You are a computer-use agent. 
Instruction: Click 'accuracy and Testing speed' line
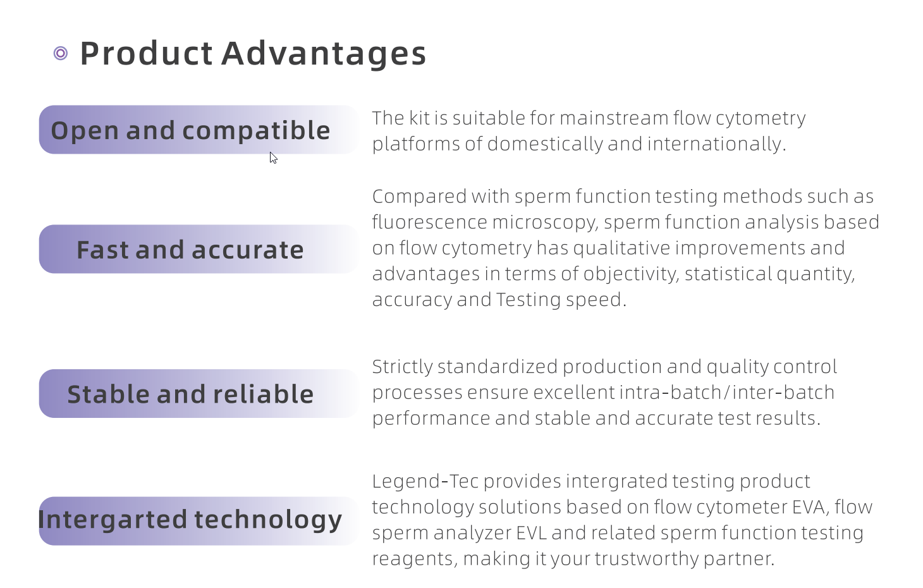[x=499, y=300]
